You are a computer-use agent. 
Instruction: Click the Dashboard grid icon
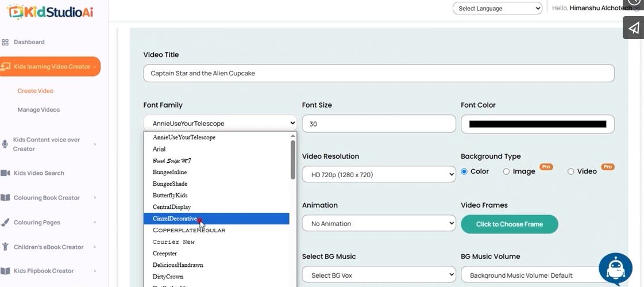coord(5,42)
